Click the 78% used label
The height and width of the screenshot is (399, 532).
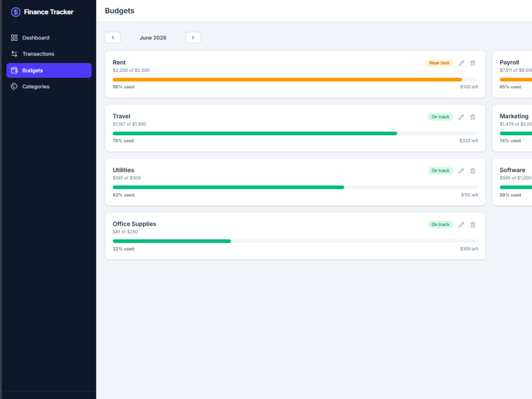(123, 141)
